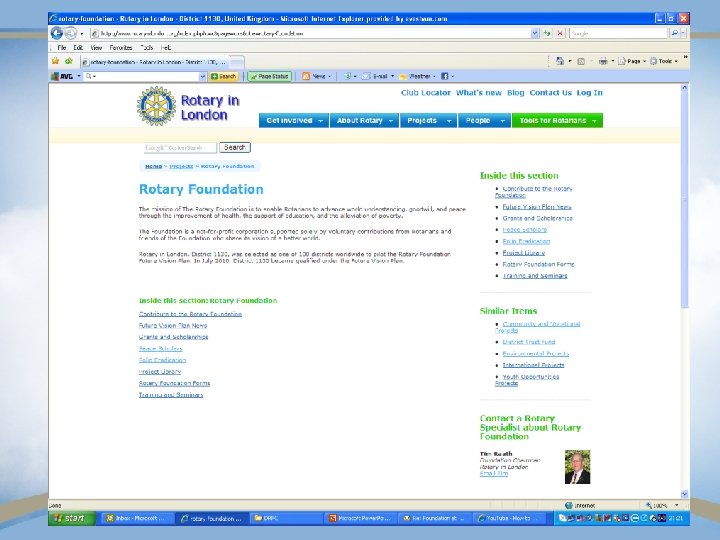The height and width of the screenshot is (540, 720).
Task: Switch to Microsoft PowerPoint taskbar item
Action: click(360, 518)
